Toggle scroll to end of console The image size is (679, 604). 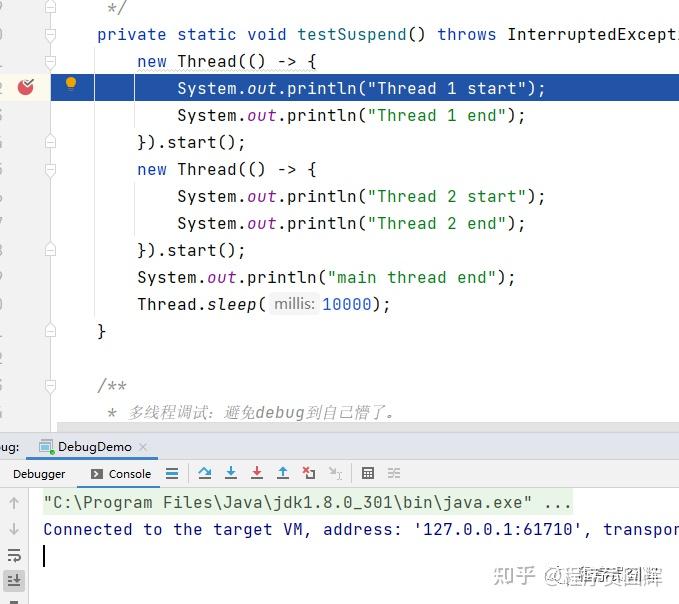[x=14, y=580]
